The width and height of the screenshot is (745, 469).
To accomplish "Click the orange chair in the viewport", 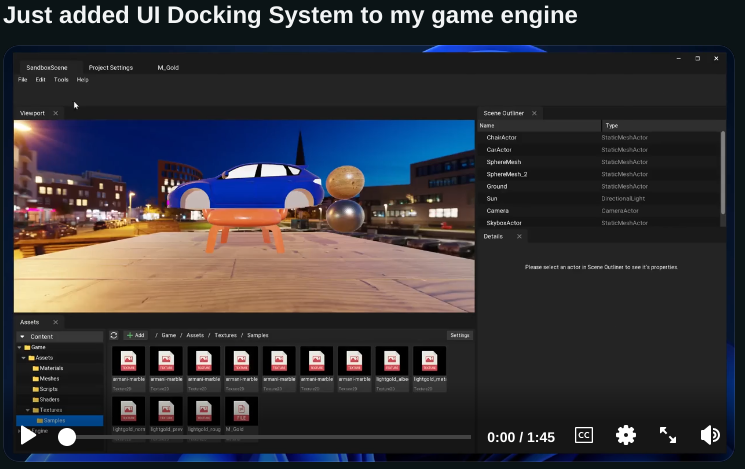I will (x=244, y=230).
